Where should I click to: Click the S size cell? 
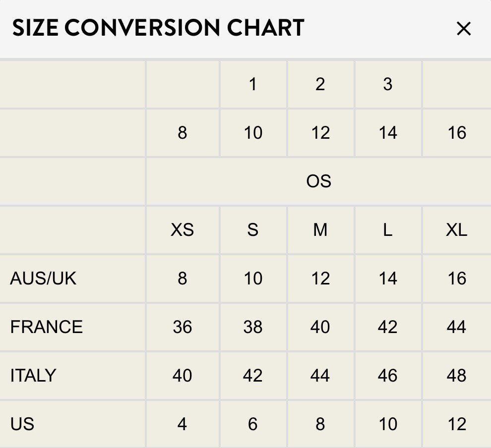coord(253,230)
